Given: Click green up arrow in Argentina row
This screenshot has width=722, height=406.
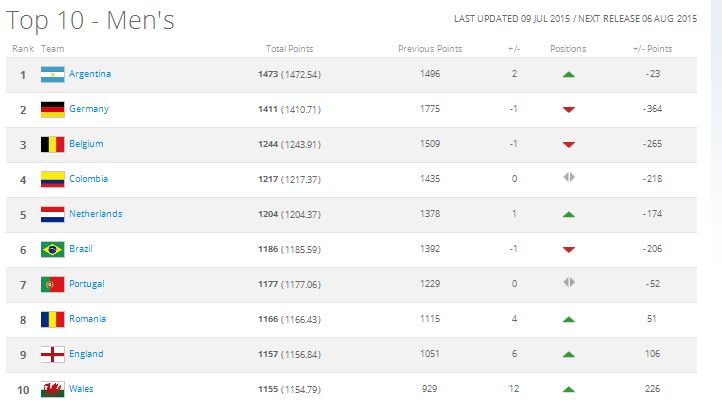Looking at the screenshot, I should click(569, 75).
